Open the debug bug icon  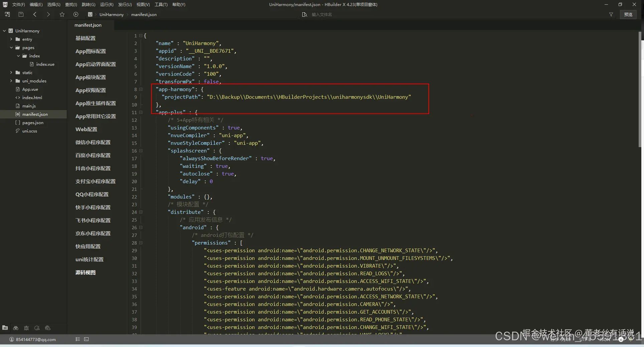[x=26, y=328]
